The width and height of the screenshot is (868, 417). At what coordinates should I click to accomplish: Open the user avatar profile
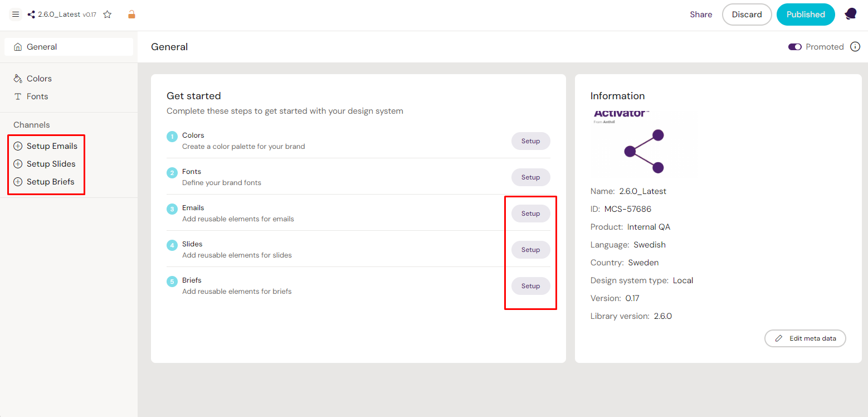coord(850,14)
